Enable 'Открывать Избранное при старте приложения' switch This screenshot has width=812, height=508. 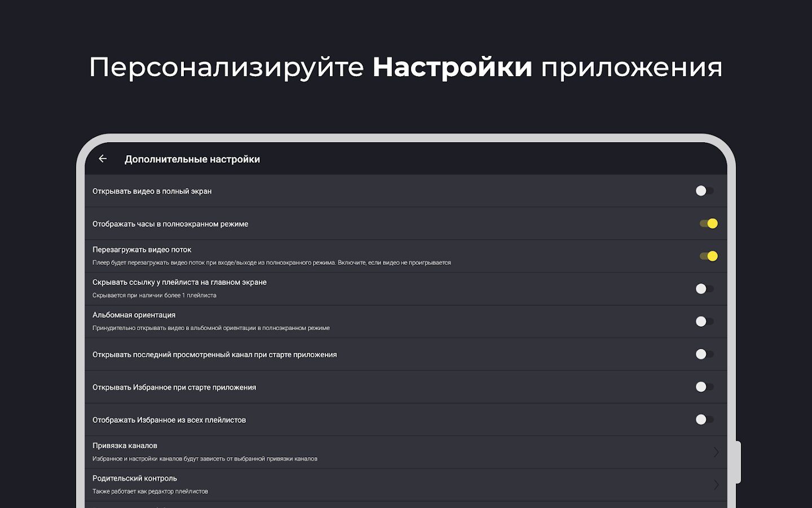point(705,387)
